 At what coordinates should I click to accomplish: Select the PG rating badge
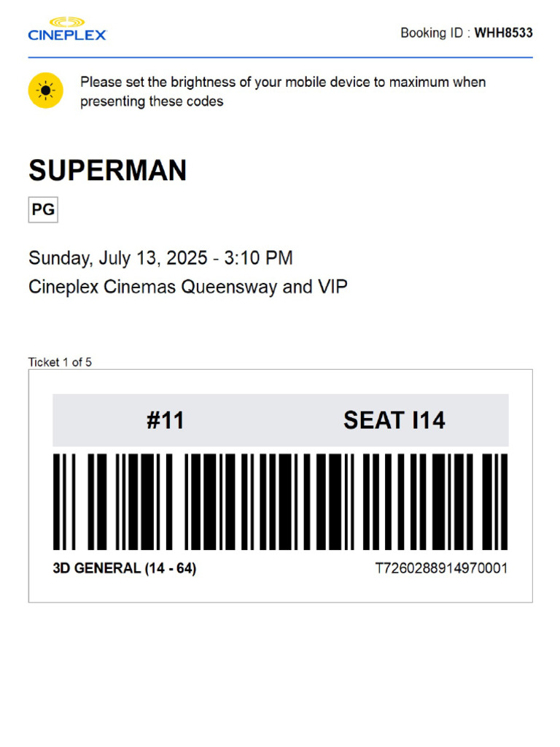43,210
